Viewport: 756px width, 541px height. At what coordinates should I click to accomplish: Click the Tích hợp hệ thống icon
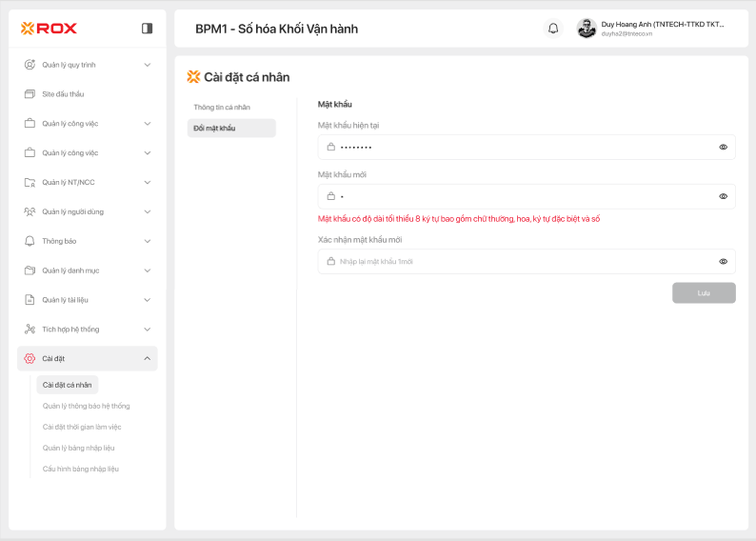30,330
